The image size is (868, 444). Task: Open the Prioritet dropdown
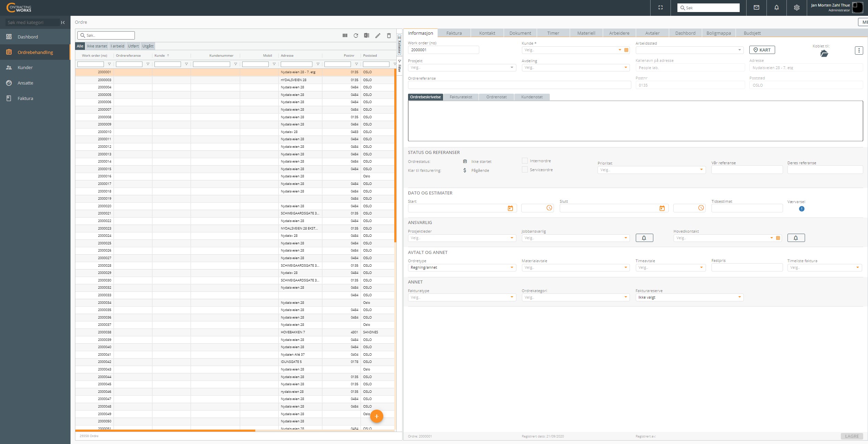[x=701, y=170]
